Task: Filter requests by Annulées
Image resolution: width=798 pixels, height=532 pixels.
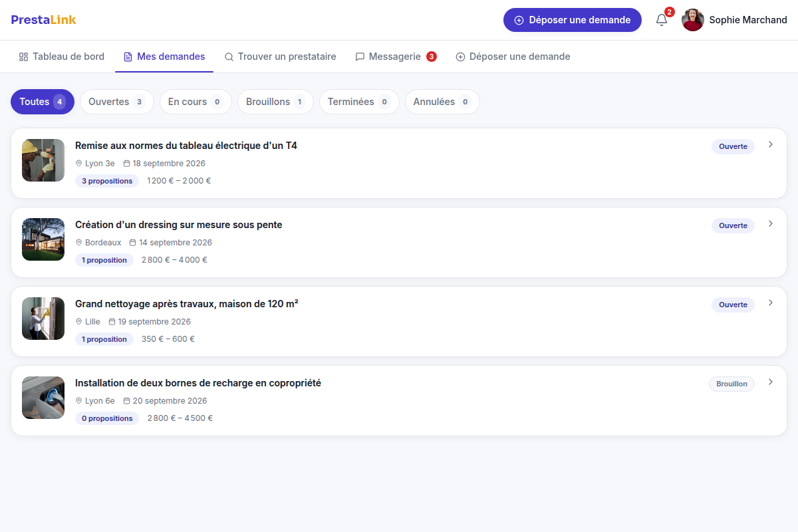Action: click(442, 102)
